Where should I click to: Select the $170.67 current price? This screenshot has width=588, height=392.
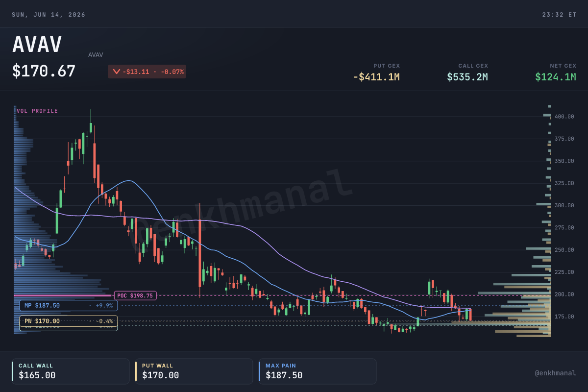point(44,72)
